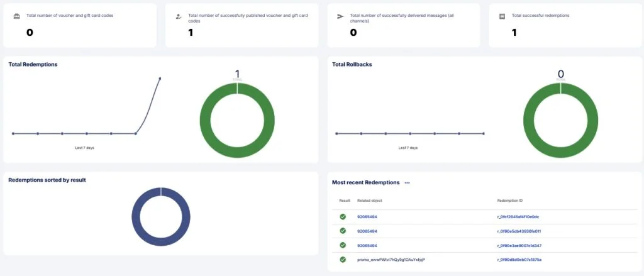Image resolution: width=644 pixels, height=276 pixels.
Task: Open related object 92065494 in first row
Action: coord(367,217)
